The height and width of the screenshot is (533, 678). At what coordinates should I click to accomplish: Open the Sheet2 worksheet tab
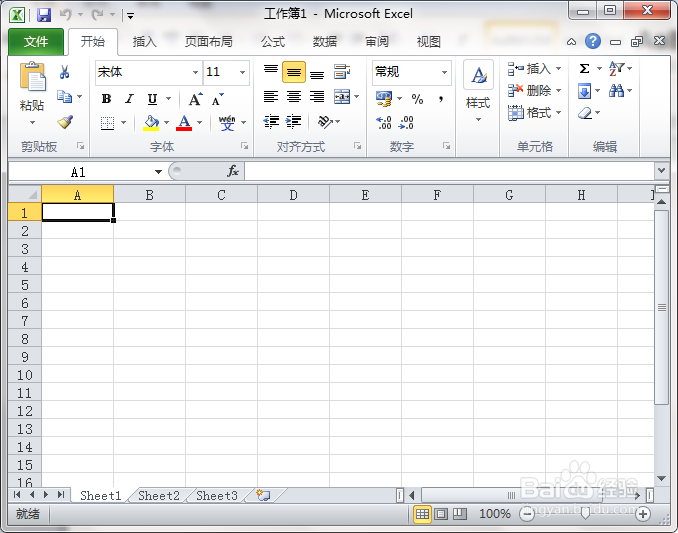coord(159,495)
